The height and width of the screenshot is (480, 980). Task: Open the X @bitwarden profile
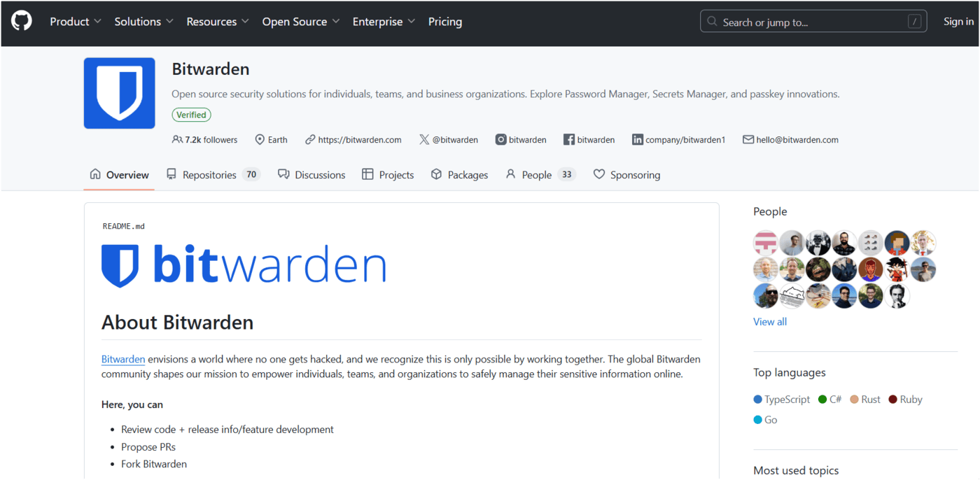tap(455, 140)
